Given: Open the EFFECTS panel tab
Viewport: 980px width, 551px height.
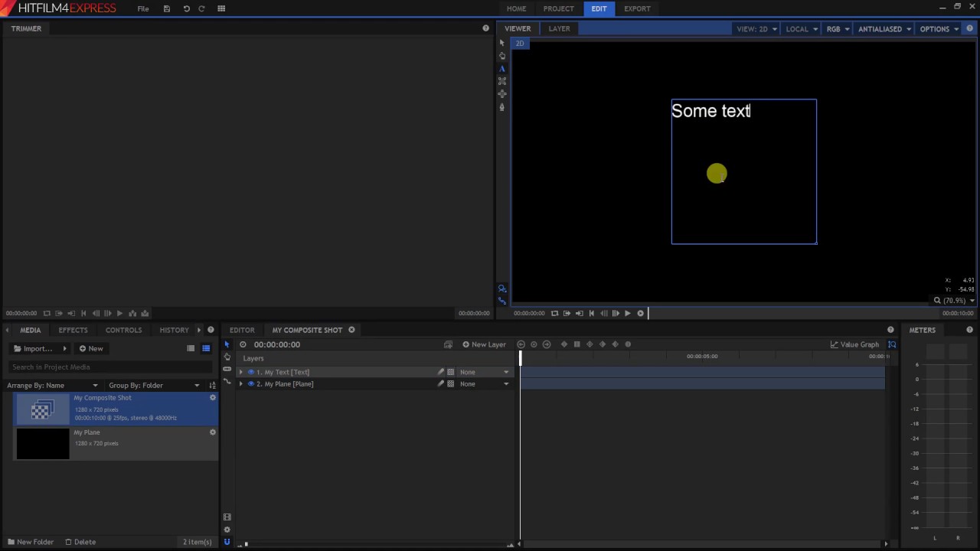Looking at the screenshot, I should (x=73, y=330).
